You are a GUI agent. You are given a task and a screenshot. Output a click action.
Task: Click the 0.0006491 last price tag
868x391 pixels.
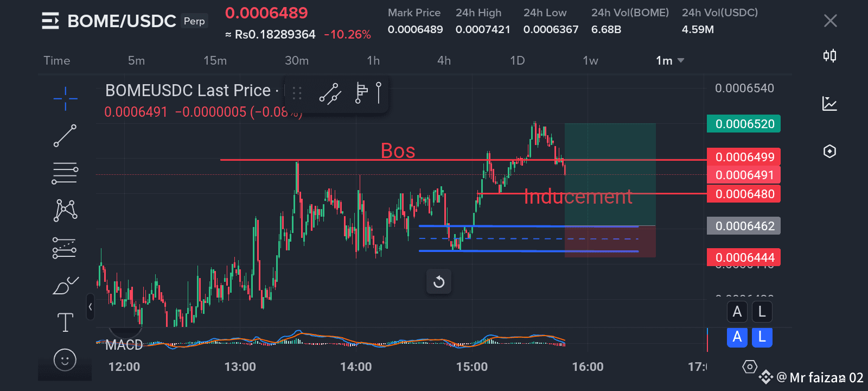[744, 175]
